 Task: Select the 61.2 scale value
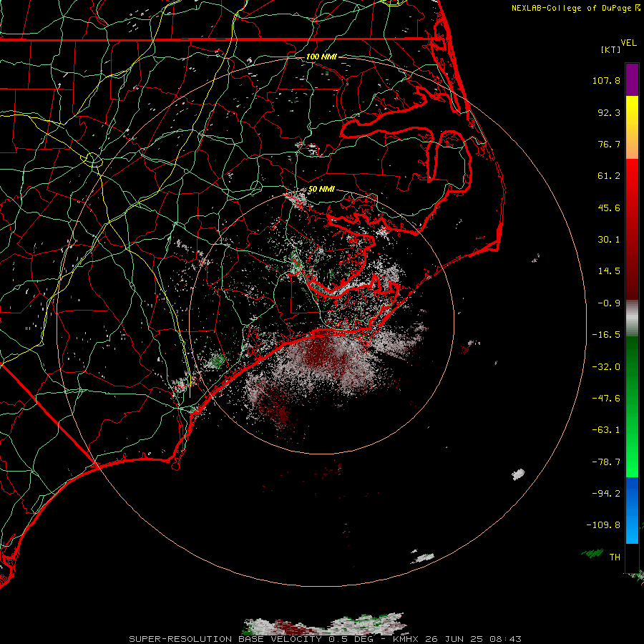(609, 176)
